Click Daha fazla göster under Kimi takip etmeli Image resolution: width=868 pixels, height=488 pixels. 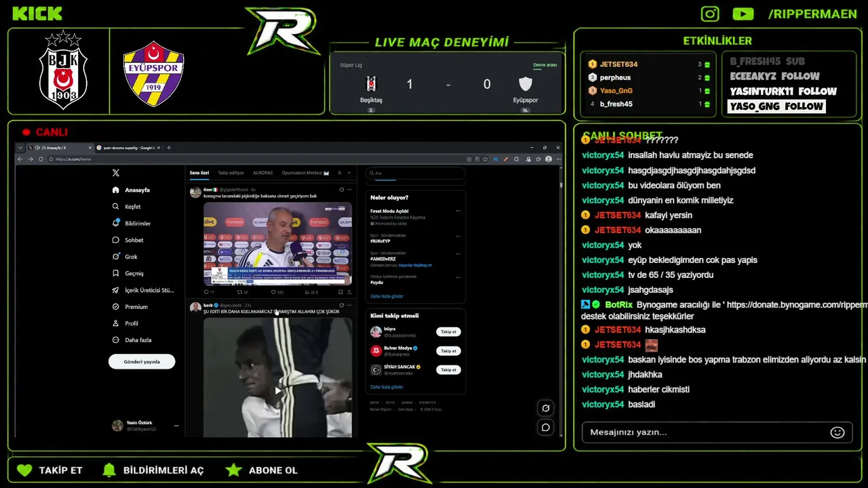click(387, 387)
